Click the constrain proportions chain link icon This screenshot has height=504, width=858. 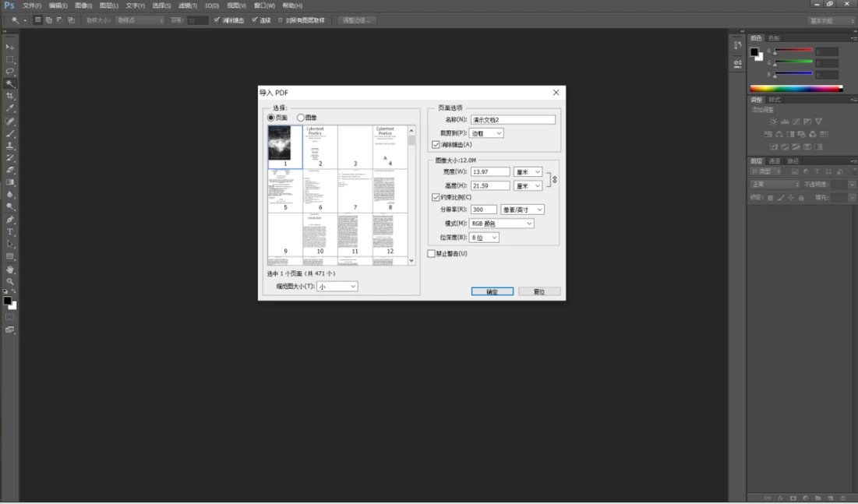coord(554,179)
